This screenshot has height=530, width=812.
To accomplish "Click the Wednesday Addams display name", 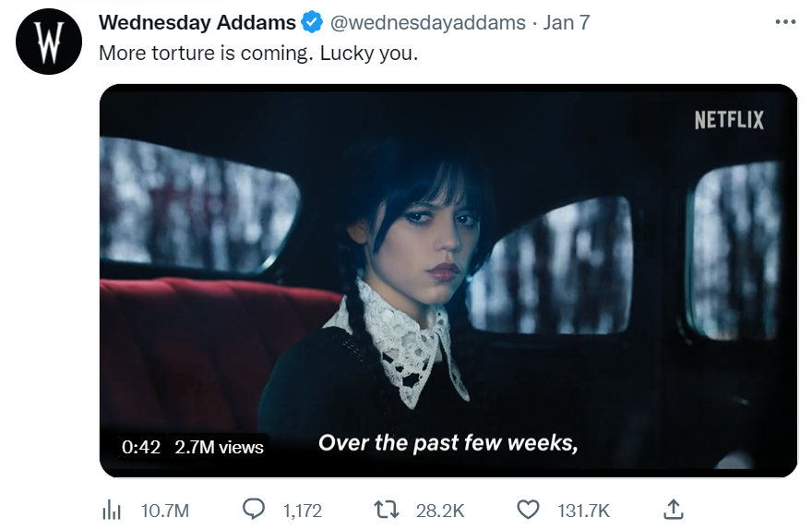I will pyautogui.click(x=197, y=23).
